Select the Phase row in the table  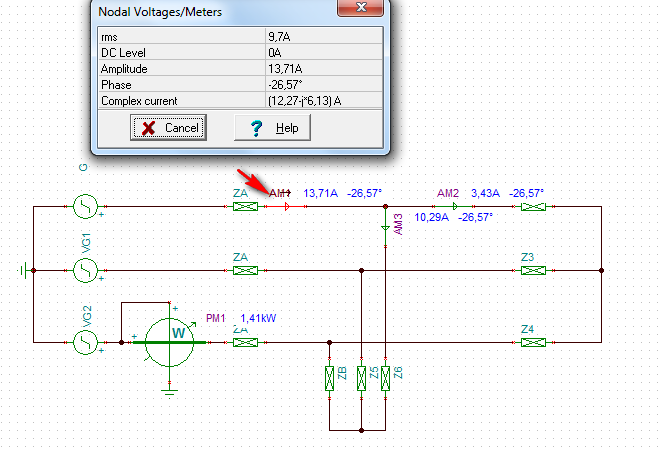pyautogui.click(x=239, y=84)
